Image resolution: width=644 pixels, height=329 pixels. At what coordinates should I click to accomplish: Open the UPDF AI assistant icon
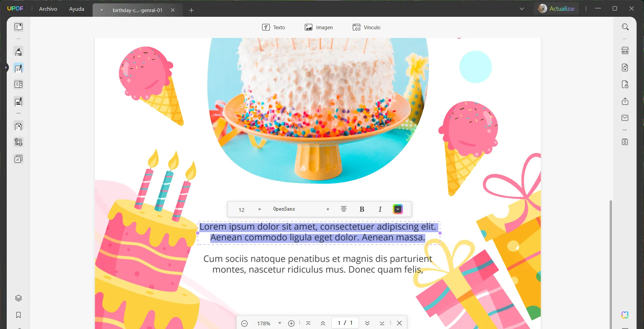click(x=625, y=315)
